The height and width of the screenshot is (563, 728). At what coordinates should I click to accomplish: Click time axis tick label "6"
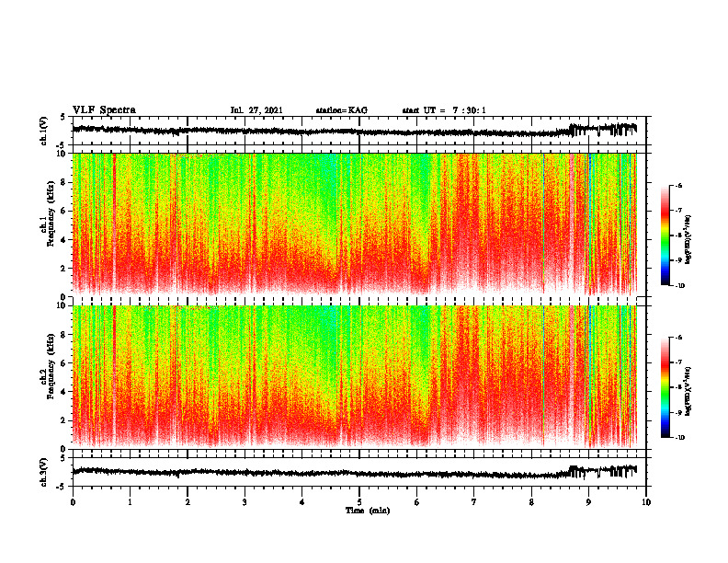point(417,502)
